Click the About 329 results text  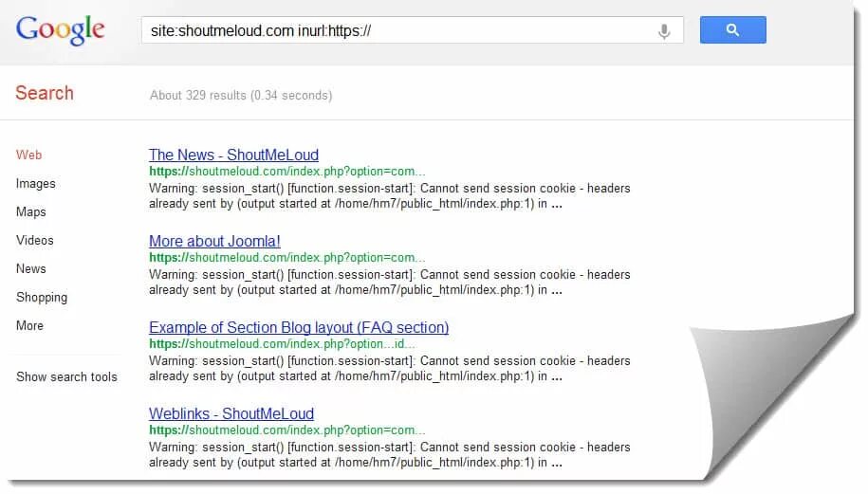[241, 95]
